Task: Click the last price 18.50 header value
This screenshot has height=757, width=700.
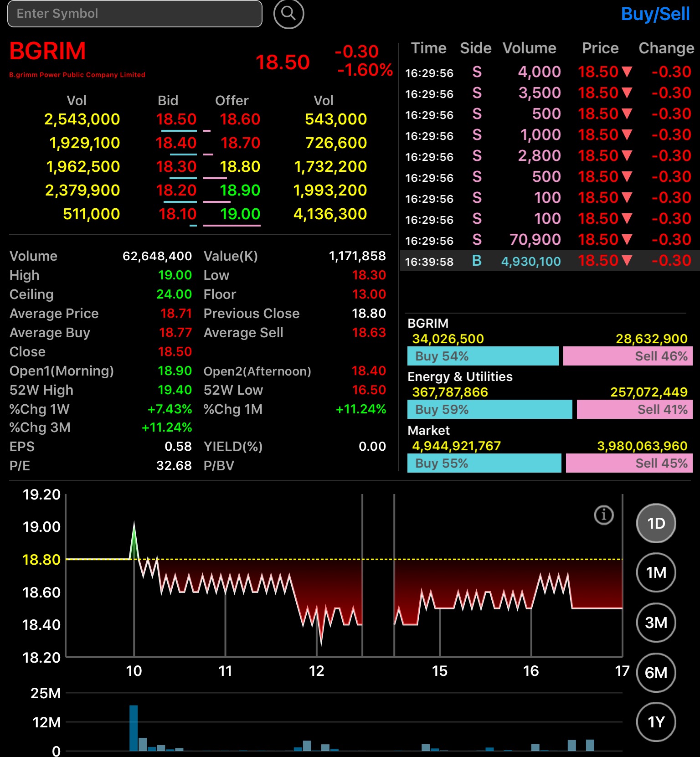Action: [283, 62]
